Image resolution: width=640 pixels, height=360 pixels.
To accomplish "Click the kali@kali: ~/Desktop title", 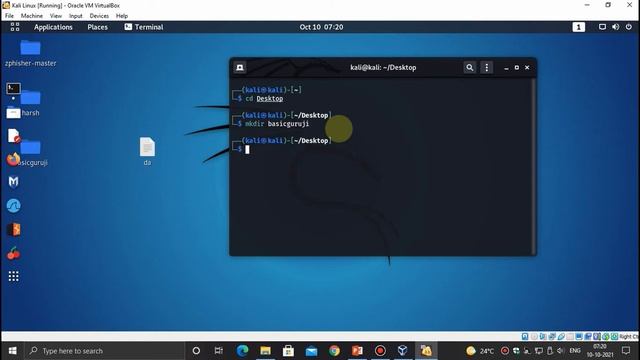I will tap(383, 67).
